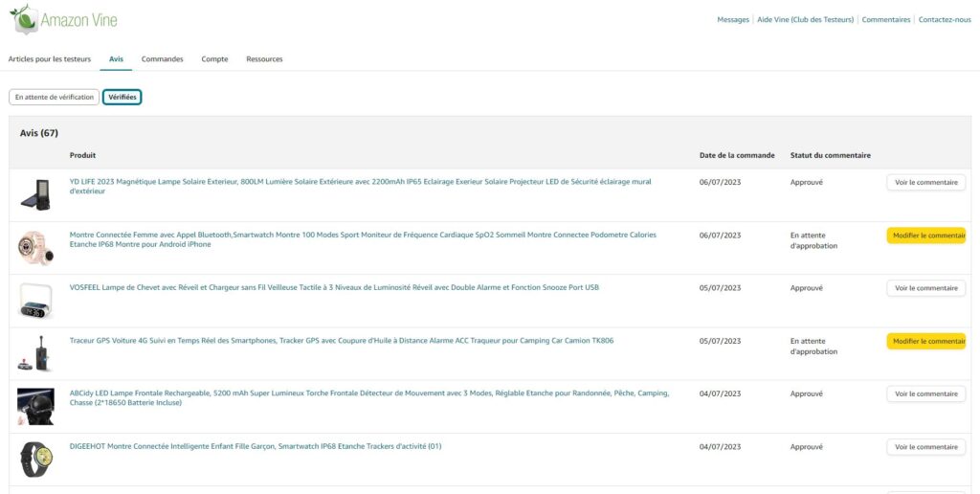
Task: Open the Commentaires header link
Action: (885, 20)
